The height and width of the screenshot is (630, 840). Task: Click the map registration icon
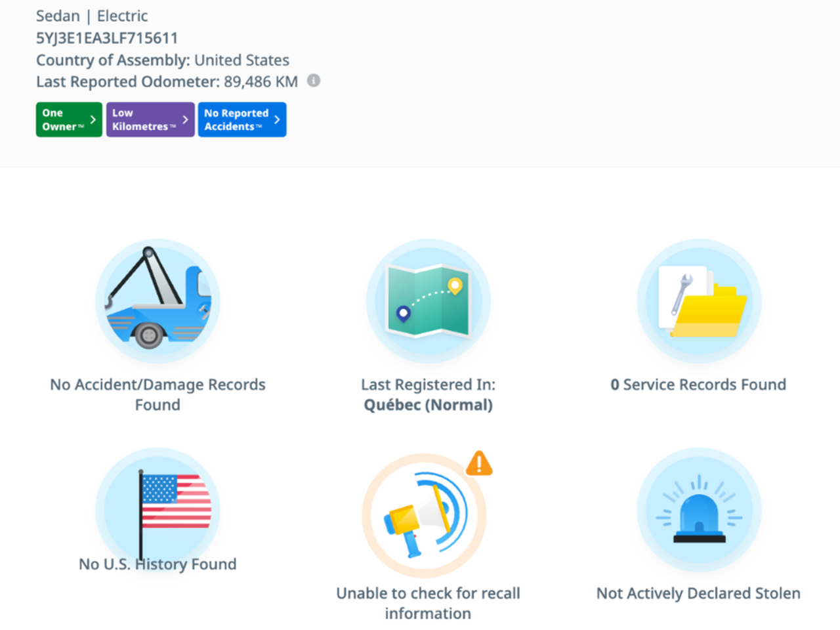(x=428, y=301)
